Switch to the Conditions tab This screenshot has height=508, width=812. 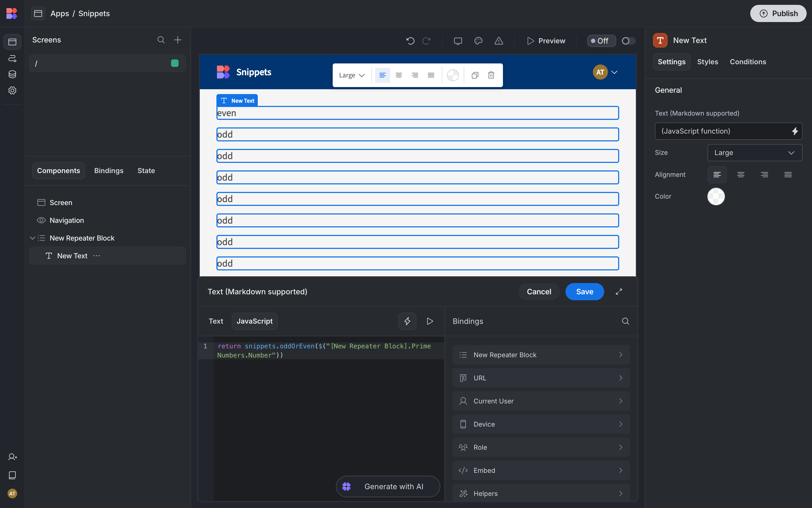(748, 62)
